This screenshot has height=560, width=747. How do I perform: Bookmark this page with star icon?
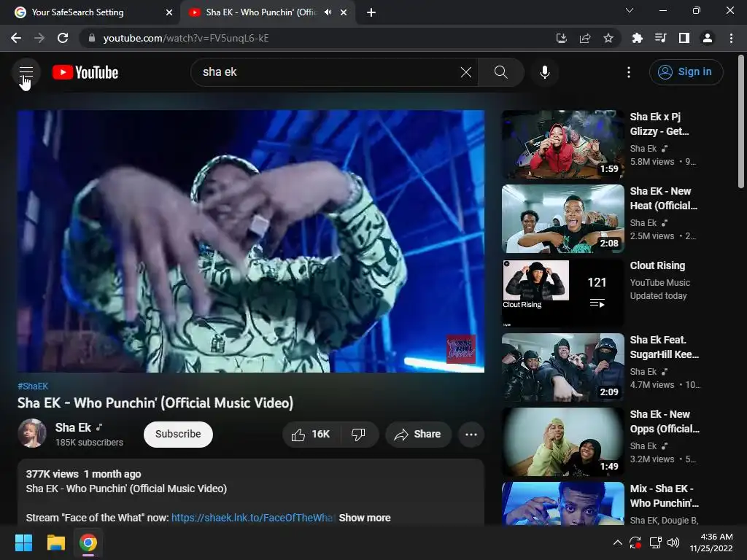(x=608, y=38)
